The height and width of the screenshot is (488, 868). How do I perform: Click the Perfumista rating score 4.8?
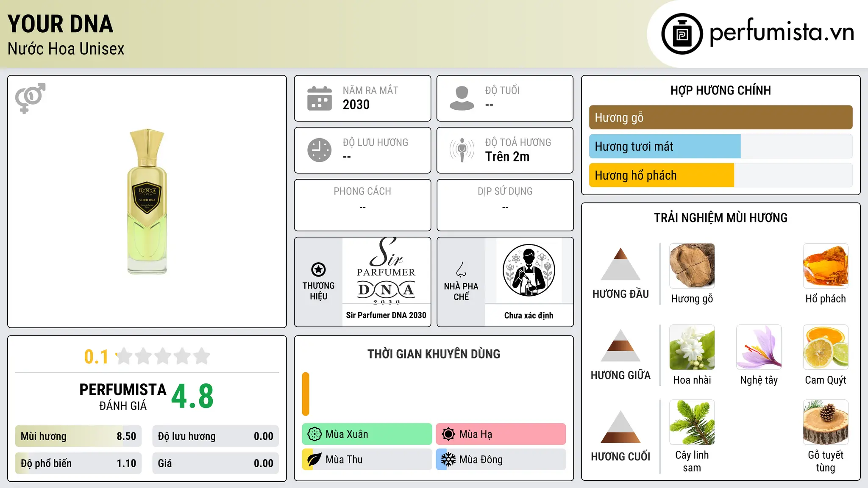point(192,396)
